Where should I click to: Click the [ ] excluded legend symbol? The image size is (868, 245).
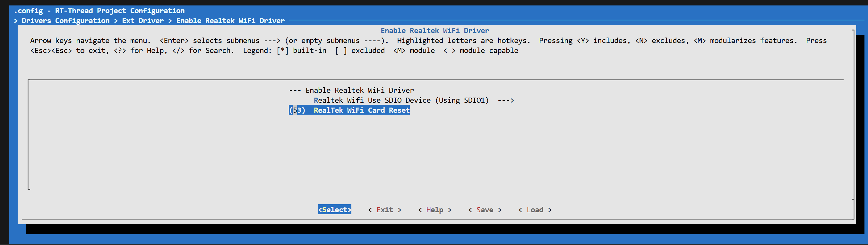point(341,50)
